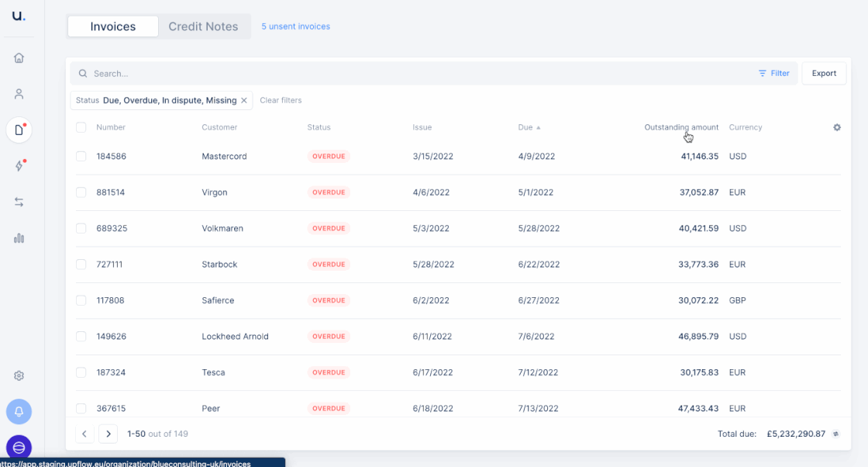Click the OVERDUE badge for Tesca

click(x=329, y=372)
